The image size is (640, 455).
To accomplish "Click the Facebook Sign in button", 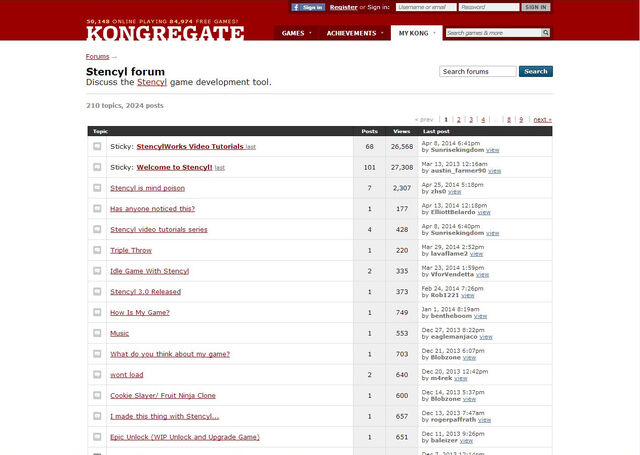I will point(308,7).
